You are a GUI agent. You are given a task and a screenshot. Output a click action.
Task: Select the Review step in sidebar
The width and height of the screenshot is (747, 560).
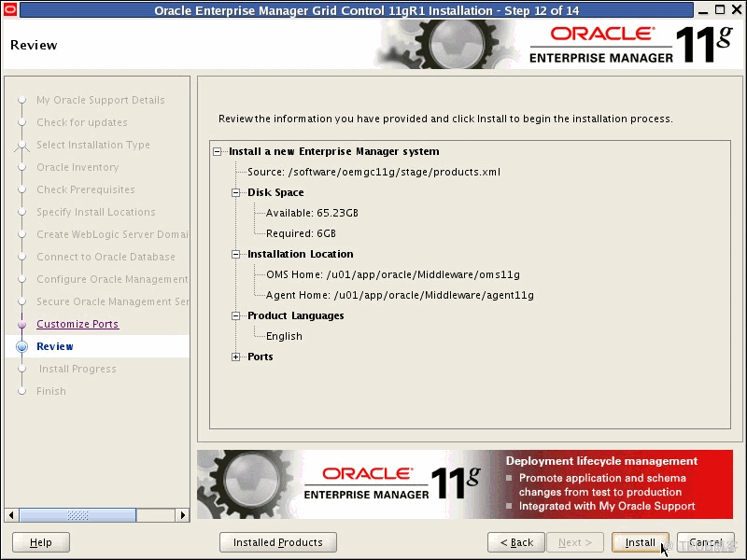55,346
